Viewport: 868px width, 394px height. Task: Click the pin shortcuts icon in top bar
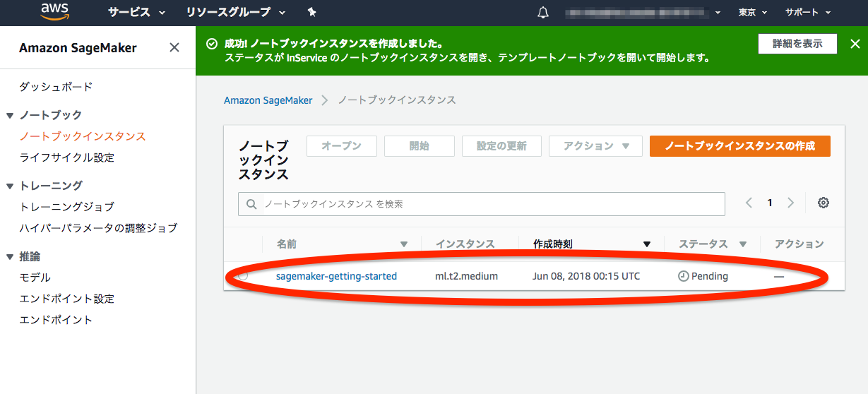312,12
